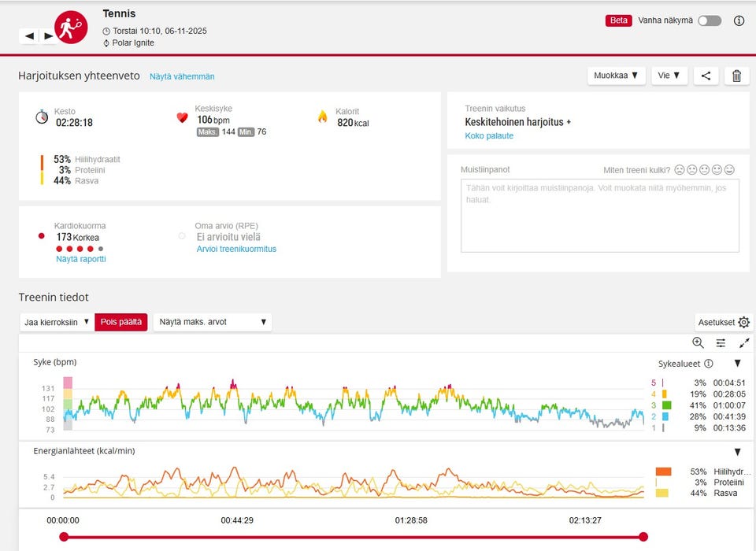Viewport: 756px width, 551px height.
Task: Expand graph to fullscreen with arrows icon
Action: (x=744, y=342)
